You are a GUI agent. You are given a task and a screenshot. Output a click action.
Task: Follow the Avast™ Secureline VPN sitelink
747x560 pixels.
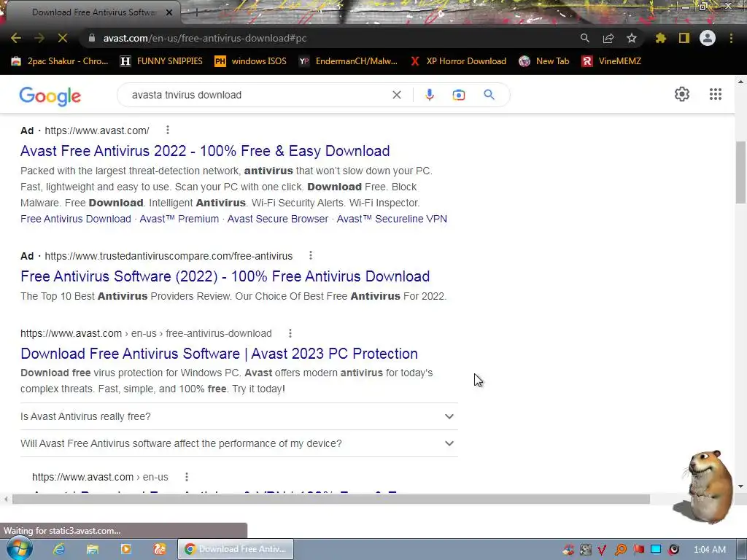point(392,219)
